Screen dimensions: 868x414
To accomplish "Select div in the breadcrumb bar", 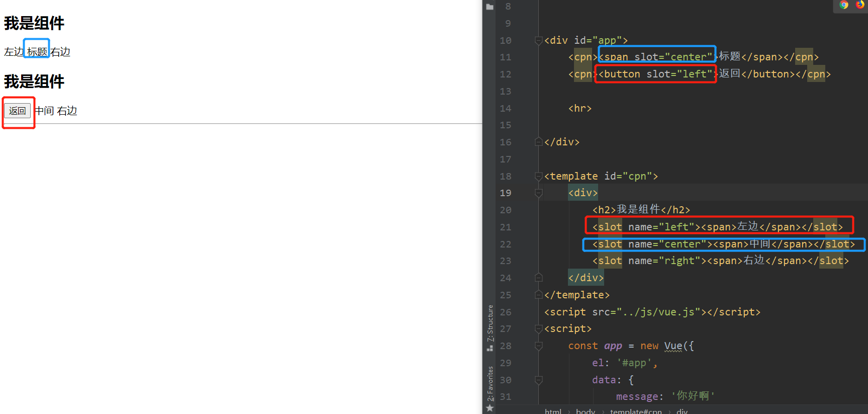I will point(682,411).
